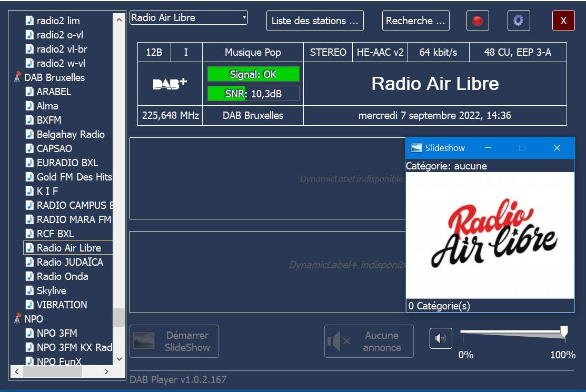Click station list scroll right arrow
586x392 pixels.
[106, 371]
